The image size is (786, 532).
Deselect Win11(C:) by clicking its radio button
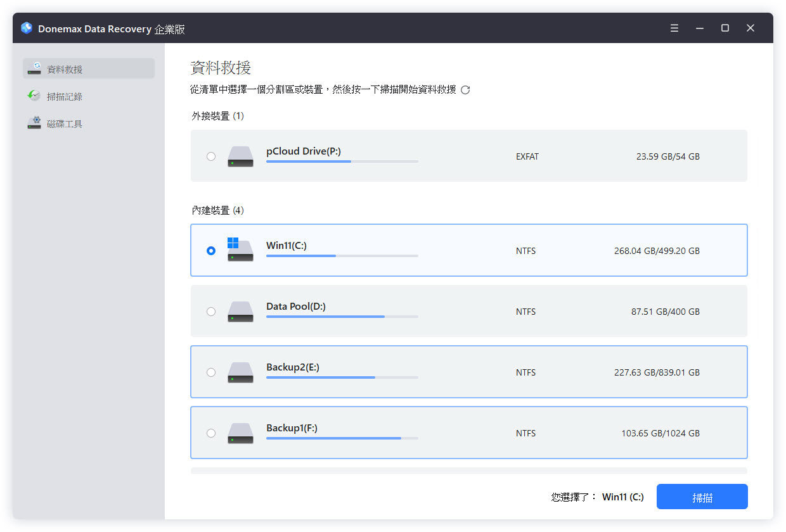pyautogui.click(x=211, y=250)
